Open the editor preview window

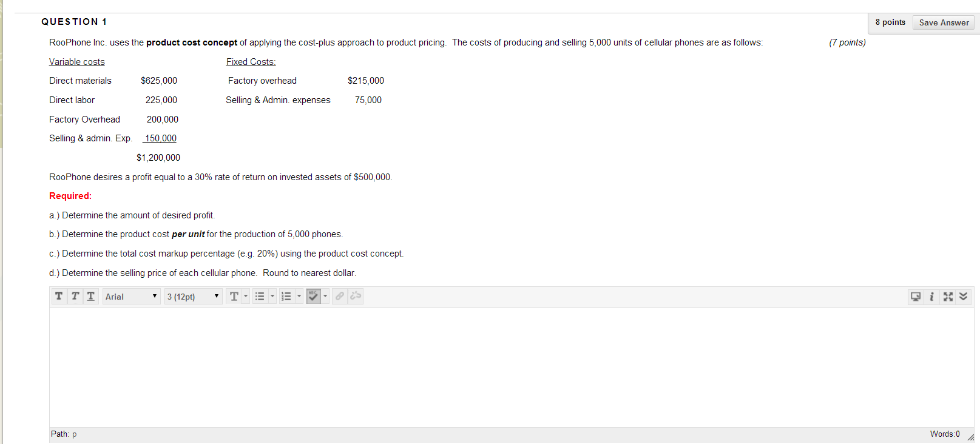916,296
